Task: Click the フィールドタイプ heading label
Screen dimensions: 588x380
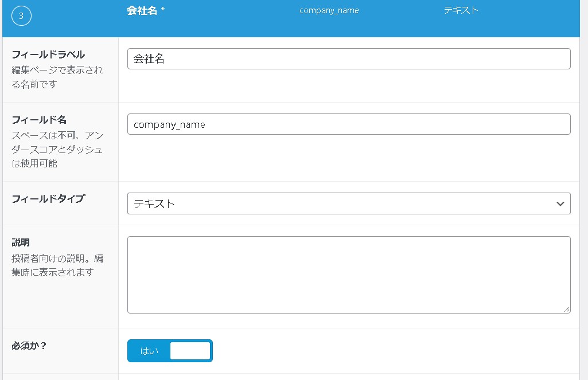Action: (48, 198)
